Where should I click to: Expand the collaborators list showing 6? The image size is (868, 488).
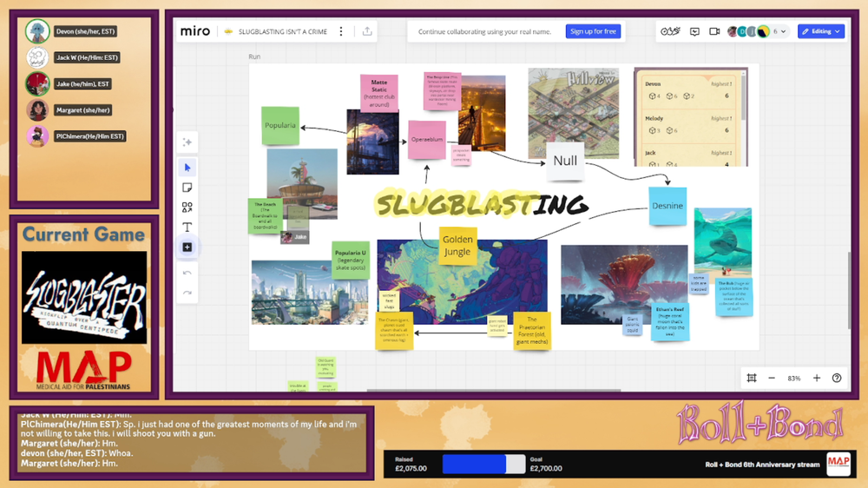[x=779, y=31]
